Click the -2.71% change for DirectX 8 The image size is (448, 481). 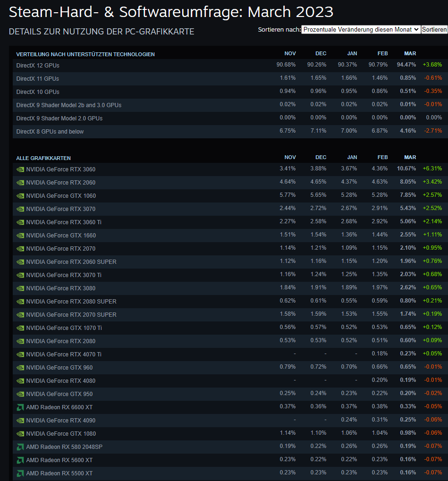pos(433,130)
